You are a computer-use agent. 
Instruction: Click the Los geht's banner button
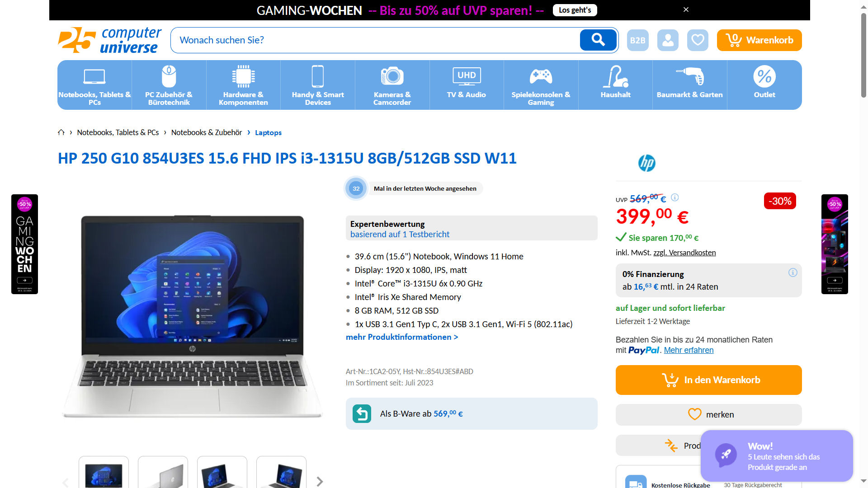pos(575,10)
